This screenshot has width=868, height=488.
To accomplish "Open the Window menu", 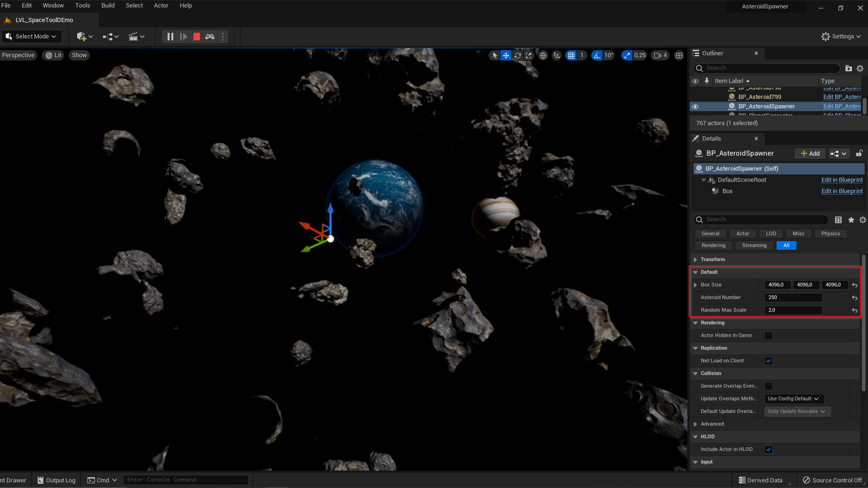I will (53, 5).
